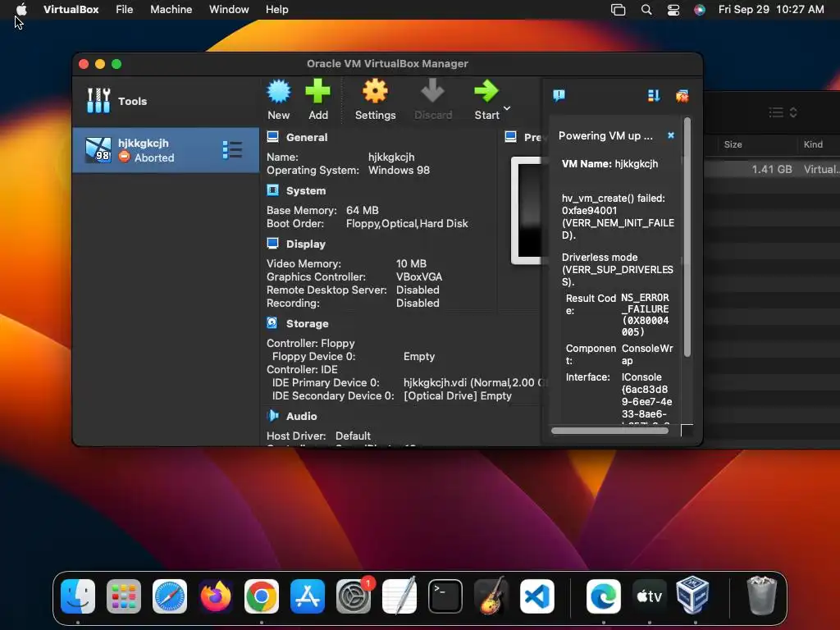Open Finder from the Dock
840x630 pixels.
click(78, 596)
